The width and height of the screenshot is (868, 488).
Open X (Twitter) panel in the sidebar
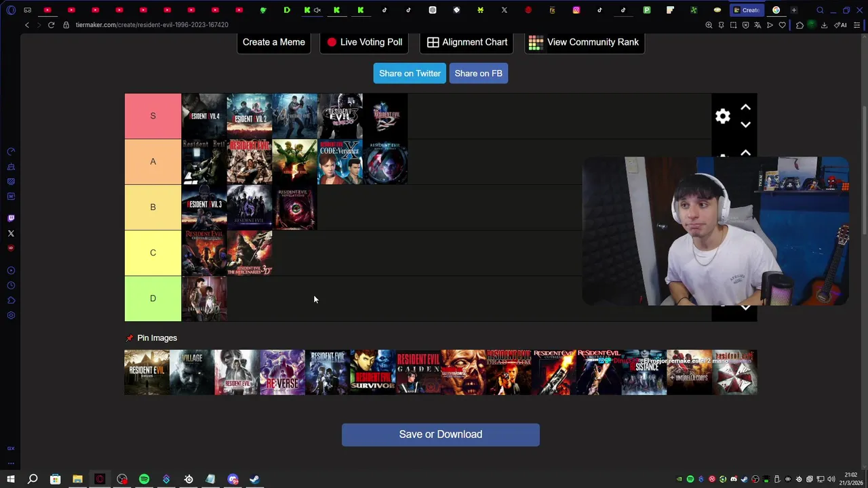click(x=11, y=233)
